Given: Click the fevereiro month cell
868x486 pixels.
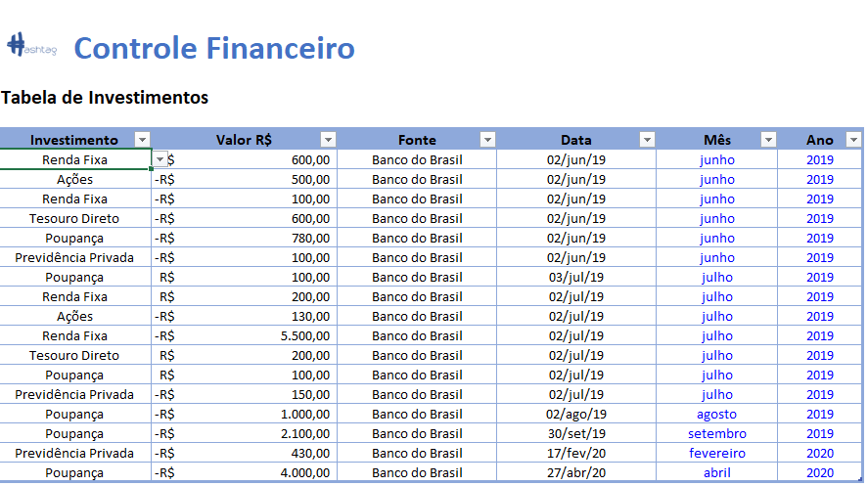Looking at the screenshot, I should (717, 454).
